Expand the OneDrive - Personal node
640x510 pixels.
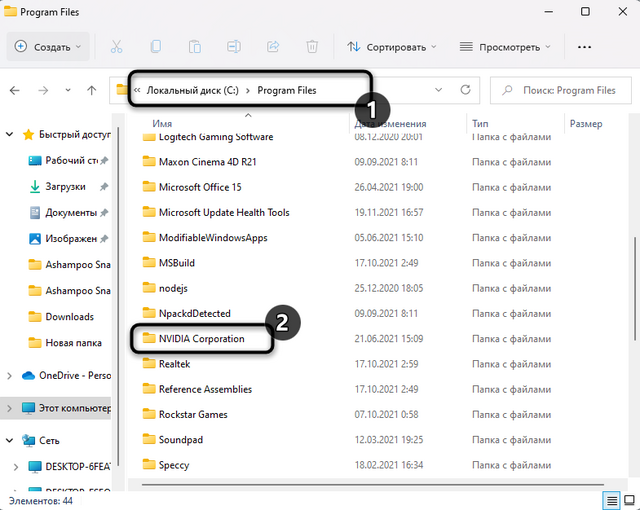[x=9, y=376]
